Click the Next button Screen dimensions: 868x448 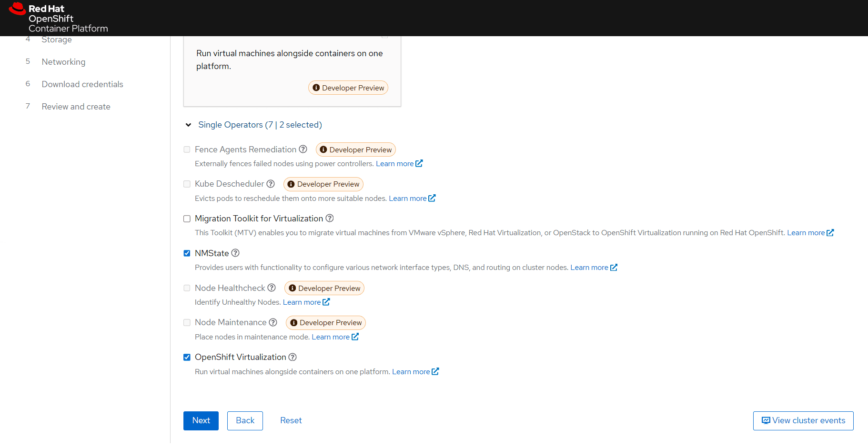[x=201, y=421]
